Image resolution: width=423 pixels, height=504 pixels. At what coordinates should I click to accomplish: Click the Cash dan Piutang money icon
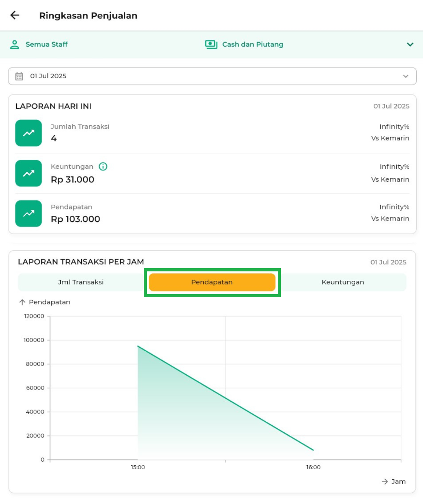(x=211, y=45)
